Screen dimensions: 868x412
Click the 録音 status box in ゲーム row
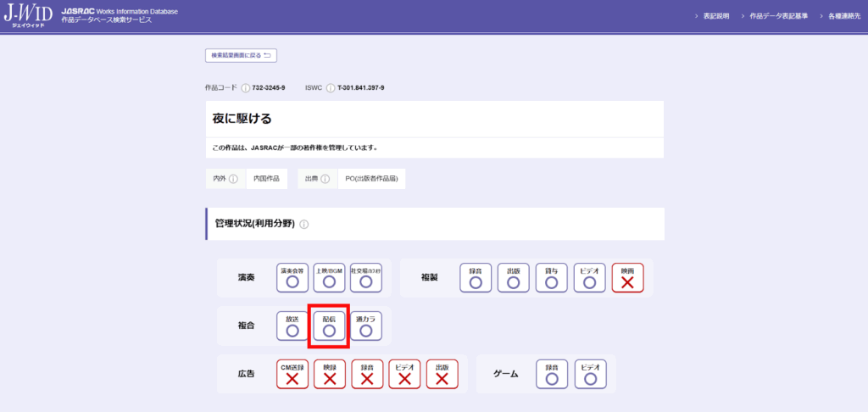552,375
